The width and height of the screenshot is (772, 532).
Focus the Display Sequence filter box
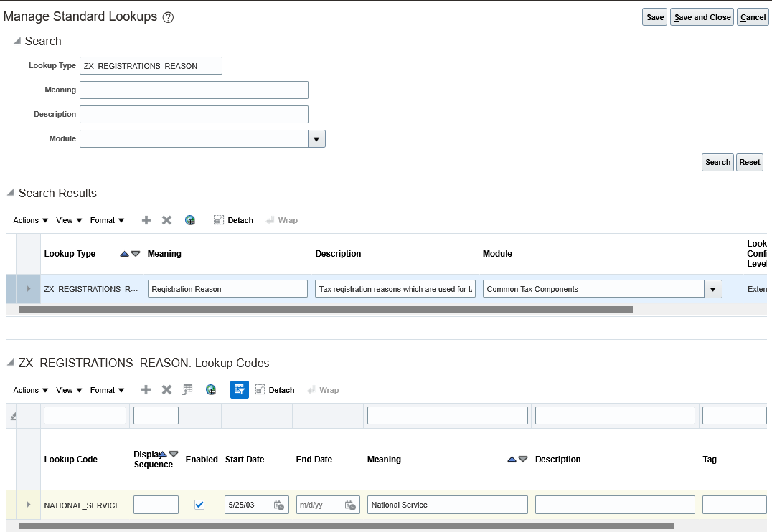pos(156,416)
